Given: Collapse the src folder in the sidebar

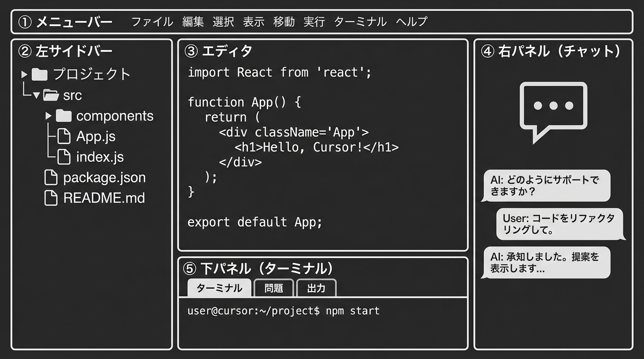Looking at the screenshot, I should (x=37, y=95).
